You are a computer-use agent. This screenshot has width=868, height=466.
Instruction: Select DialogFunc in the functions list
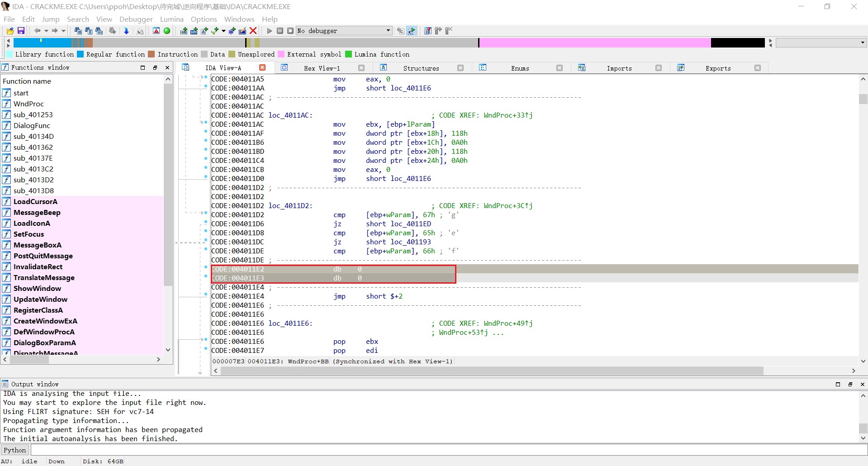point(32,125)
